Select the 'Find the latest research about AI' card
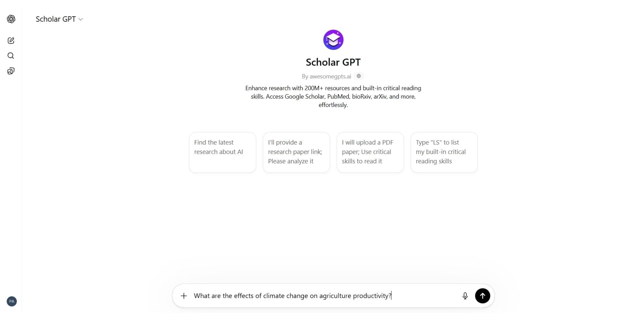This screenshot has height=322, width=644. click(222, 152)
